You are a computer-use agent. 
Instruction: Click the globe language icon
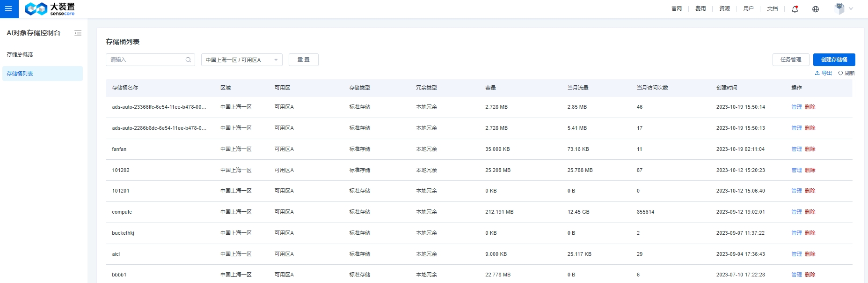tap(815, 9)
